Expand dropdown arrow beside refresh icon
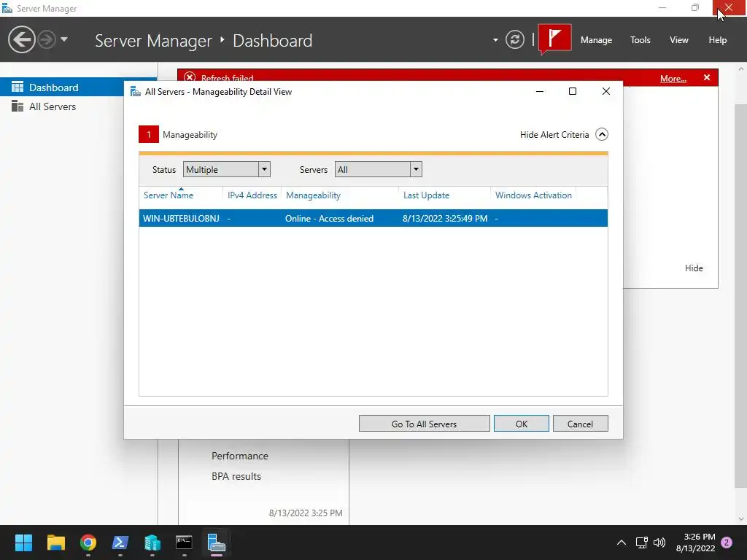Image resolution: width=747 pixels, height=560 pixels. pyautogui.click(x=495, y=40)
